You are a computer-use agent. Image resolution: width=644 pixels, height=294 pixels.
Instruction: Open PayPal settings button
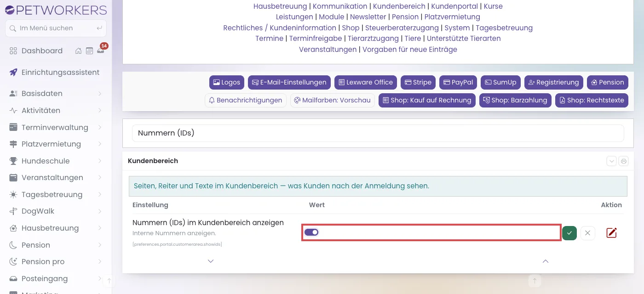coord(458,82)
